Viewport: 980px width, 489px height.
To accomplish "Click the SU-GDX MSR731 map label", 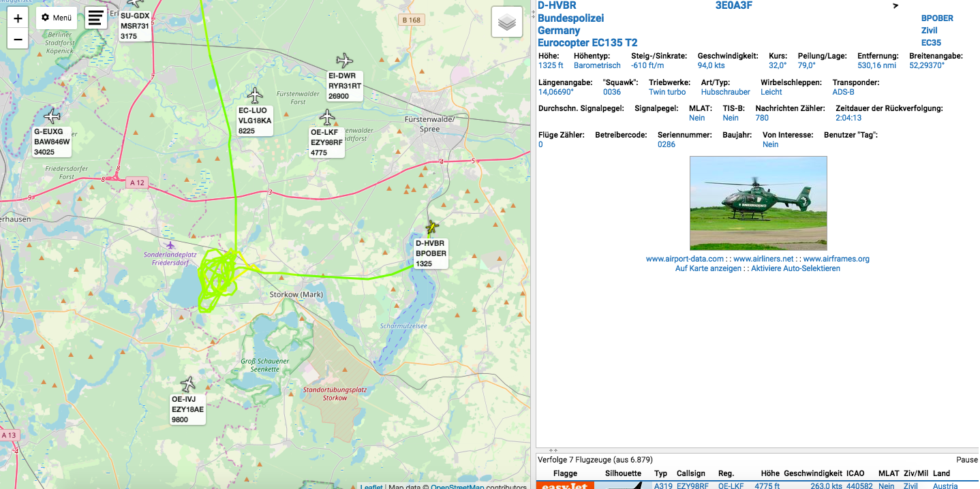I will (135, 26).
